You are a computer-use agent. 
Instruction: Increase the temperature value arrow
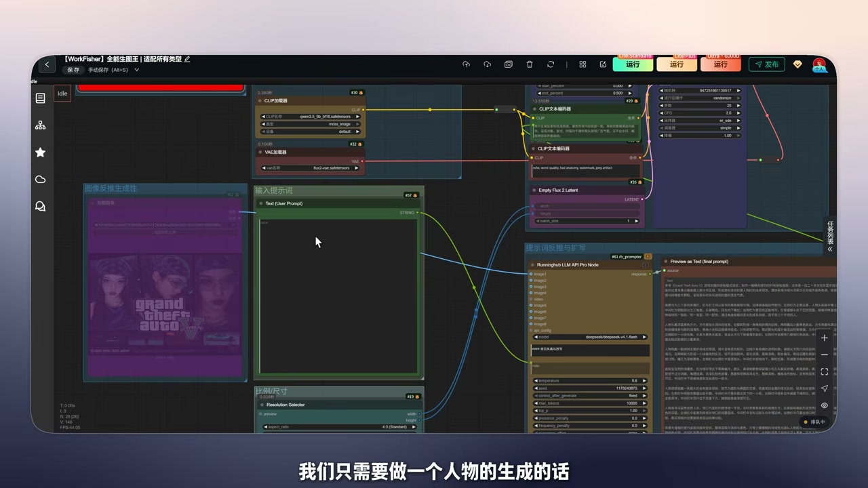point(644,381)
